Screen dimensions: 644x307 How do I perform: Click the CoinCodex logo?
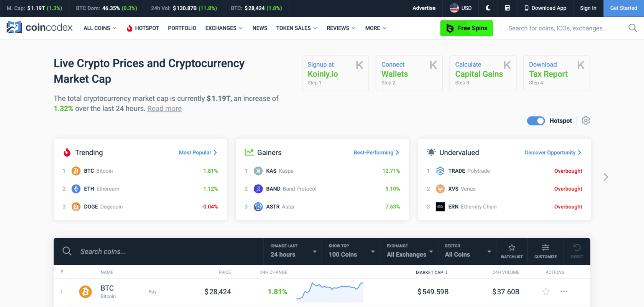coord(39,27)
